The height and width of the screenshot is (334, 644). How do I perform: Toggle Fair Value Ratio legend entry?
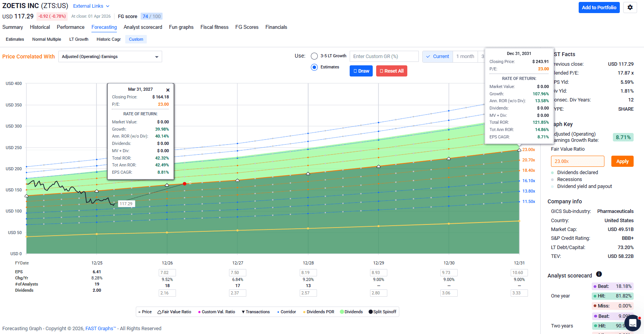[174, 312]
